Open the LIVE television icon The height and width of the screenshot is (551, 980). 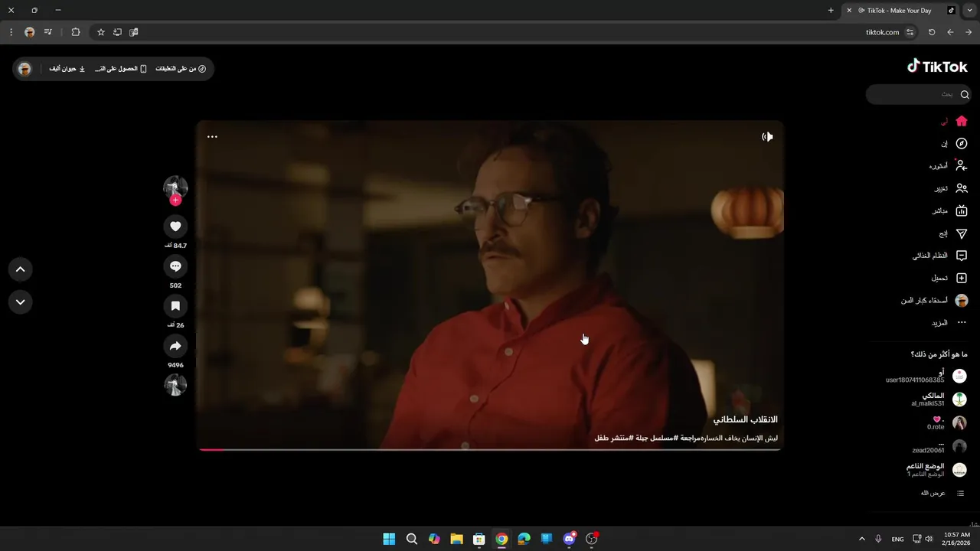tap(962, 210)
